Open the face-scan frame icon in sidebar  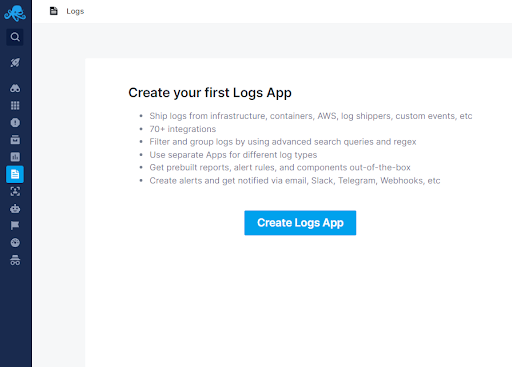click(x=15, y=191)
